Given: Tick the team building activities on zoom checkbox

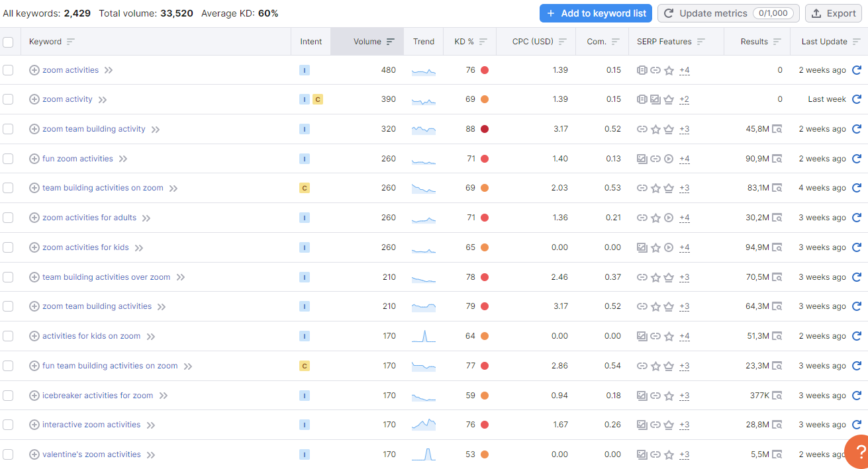Looking at the screenshot, I should [8, 188].
